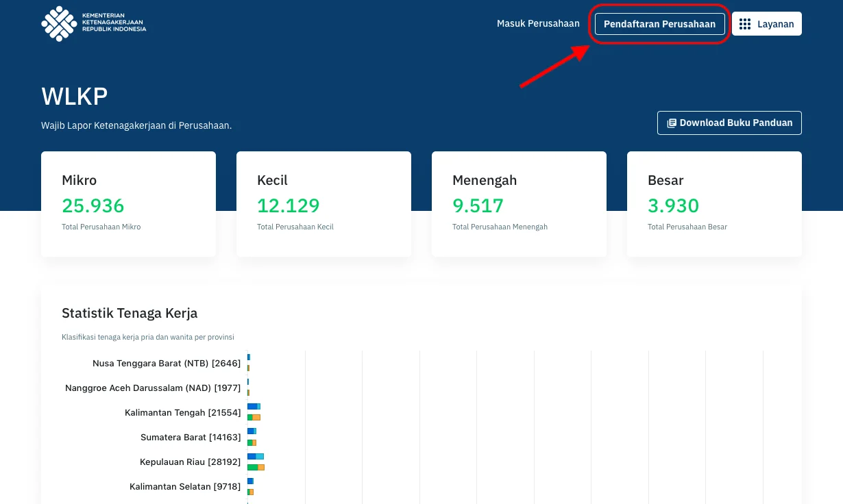Click the WLKP page heading
The image size is (843, 504).
point(75,97)
